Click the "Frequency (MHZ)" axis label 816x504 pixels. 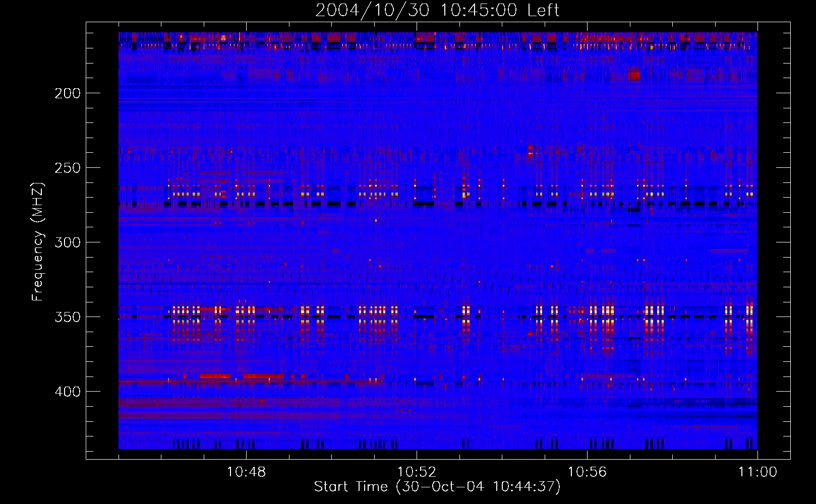click(38, 242)
